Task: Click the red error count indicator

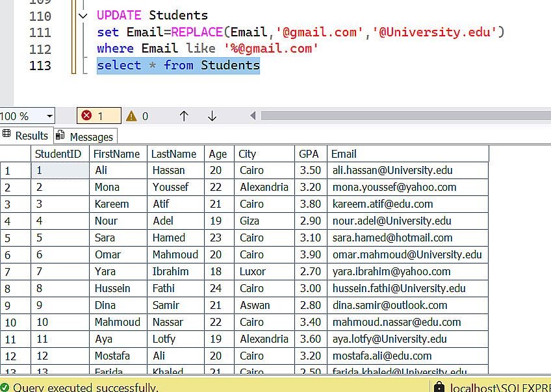Action: 99,116
